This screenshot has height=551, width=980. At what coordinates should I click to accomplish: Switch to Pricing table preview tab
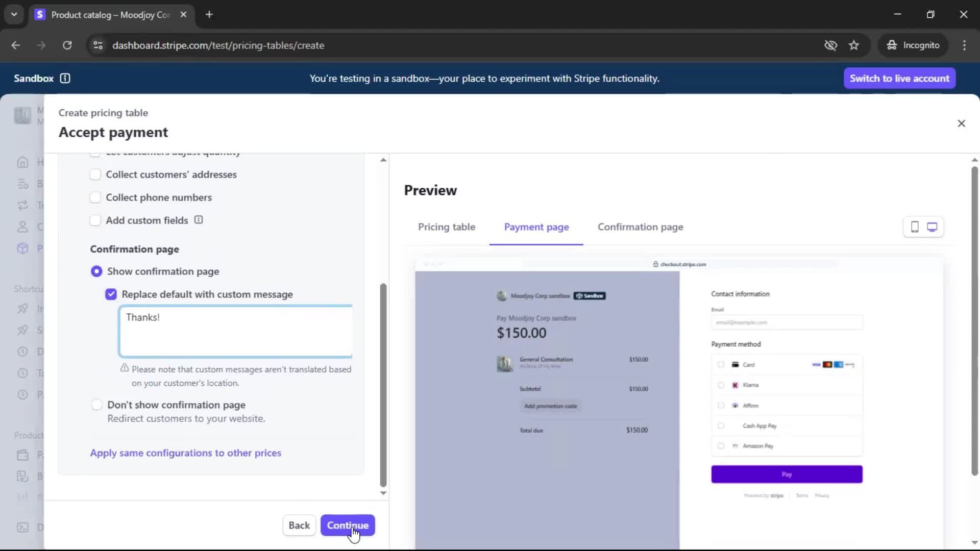tap(446, 227)
